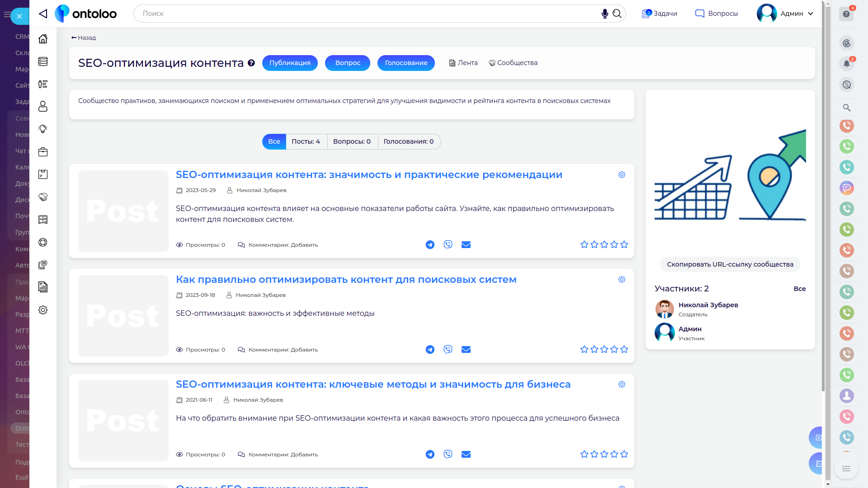Select the 'Все' filter

pos(274,141)
